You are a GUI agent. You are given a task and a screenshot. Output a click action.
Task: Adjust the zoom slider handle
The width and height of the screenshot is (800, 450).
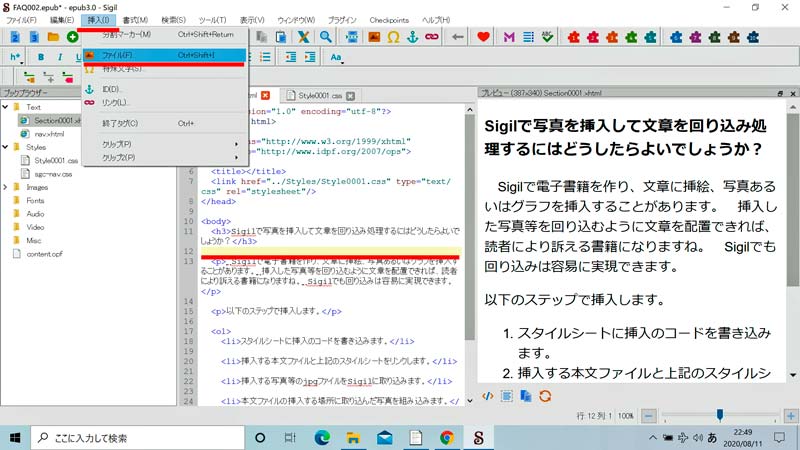[x=719, y=414]
